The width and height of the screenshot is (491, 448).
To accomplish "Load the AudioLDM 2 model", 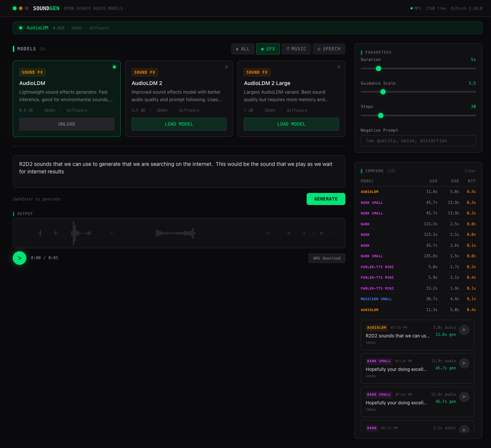I will (179, 124).
